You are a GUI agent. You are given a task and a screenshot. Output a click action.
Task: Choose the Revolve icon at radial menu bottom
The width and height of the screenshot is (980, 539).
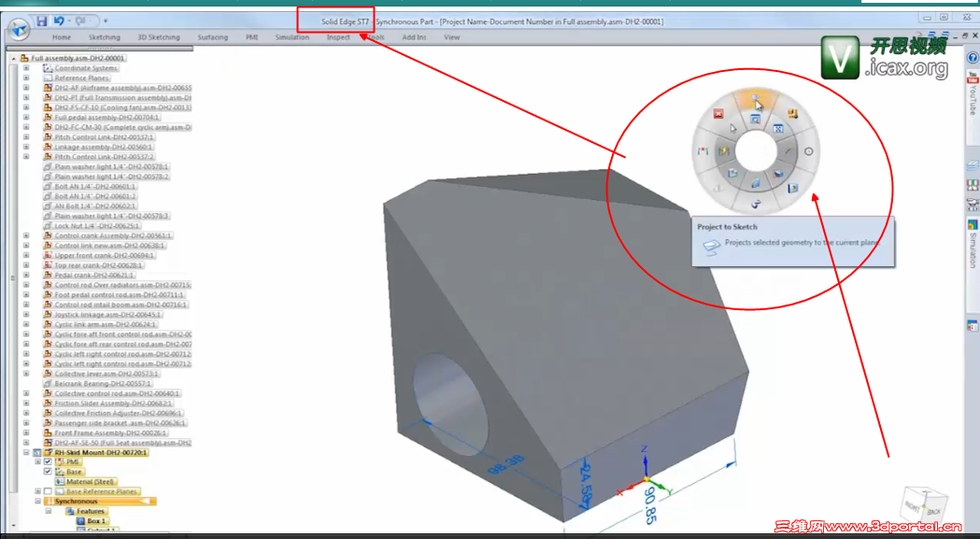coord(756,204)
